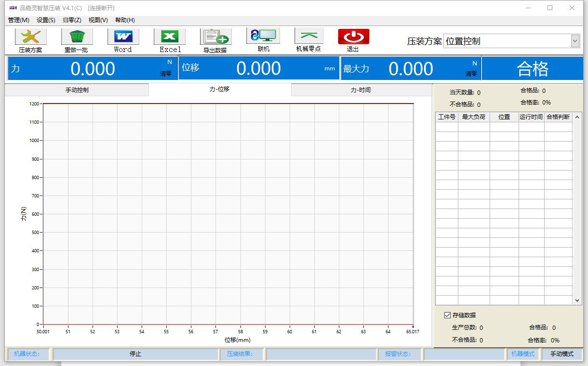The width and height of the screenshot is (588, 366).
Task: Click the 机械零点 toolbar icon
Action: click(x=308, y=36)
